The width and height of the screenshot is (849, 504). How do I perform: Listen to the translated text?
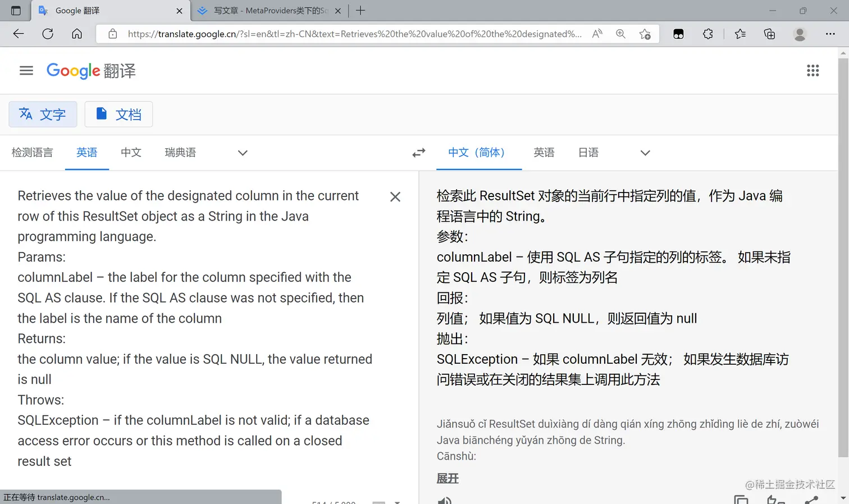(x=444, y=501)
